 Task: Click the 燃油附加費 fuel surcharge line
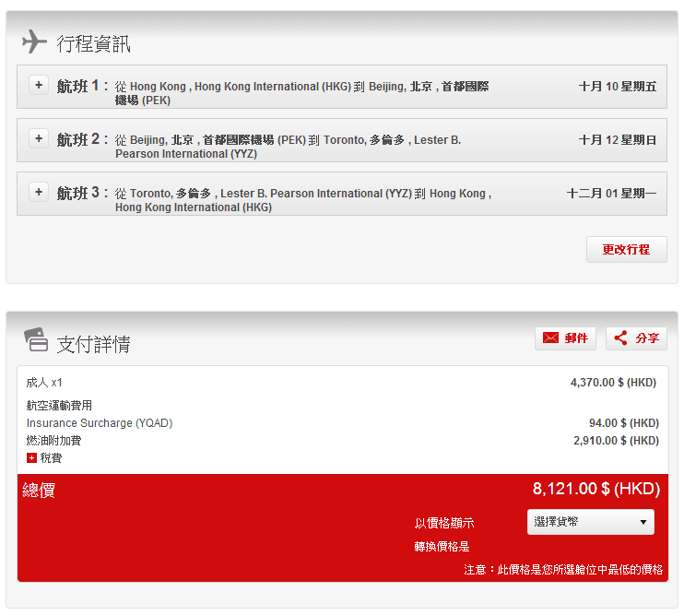53,441
